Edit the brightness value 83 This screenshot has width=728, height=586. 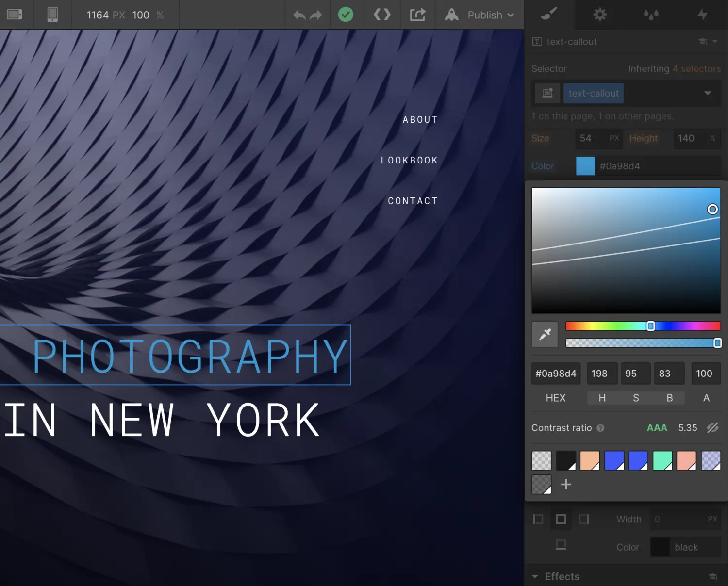coord(669,374)
